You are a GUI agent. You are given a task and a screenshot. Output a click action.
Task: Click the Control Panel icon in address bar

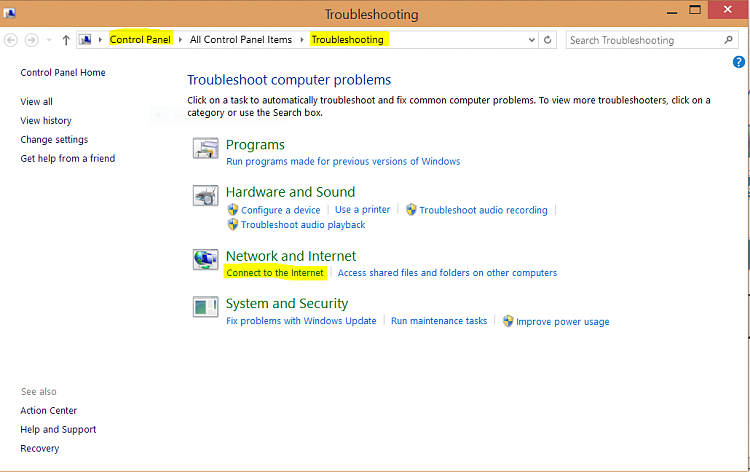[x=85, y=40]
